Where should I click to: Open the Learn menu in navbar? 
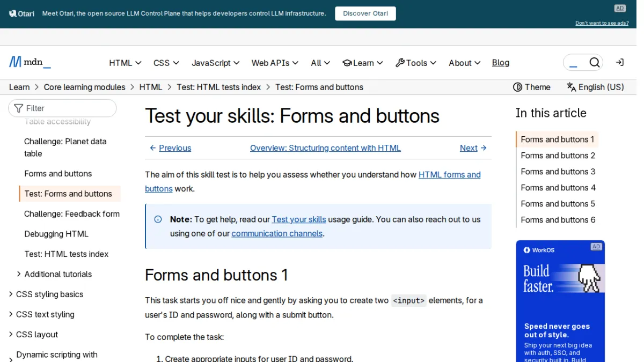[x=363, y=63]
